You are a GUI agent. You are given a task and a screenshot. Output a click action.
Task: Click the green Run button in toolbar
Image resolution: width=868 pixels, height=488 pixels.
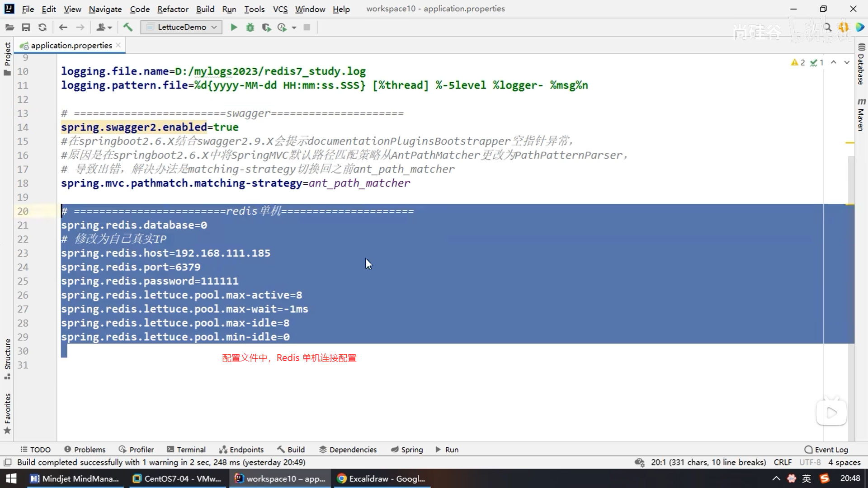[234, 27]
